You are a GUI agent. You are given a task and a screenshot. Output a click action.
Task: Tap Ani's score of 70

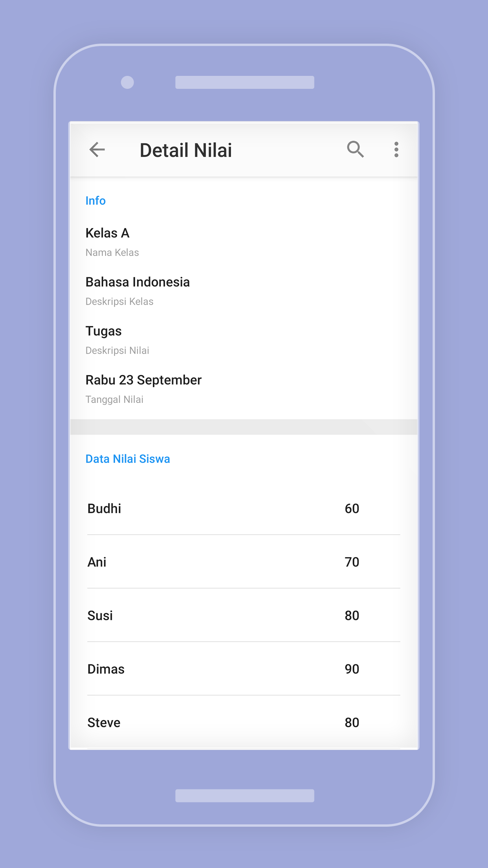[352, 562]
